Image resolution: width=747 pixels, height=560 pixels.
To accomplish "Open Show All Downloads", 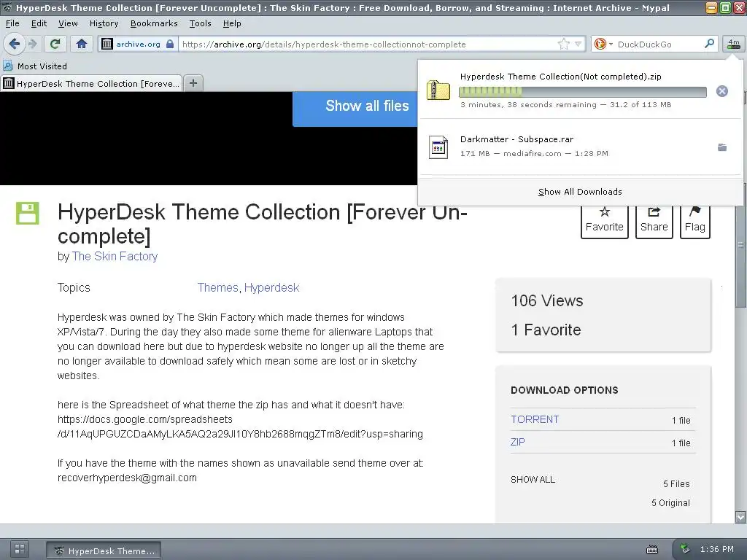I will coord(580,192).
